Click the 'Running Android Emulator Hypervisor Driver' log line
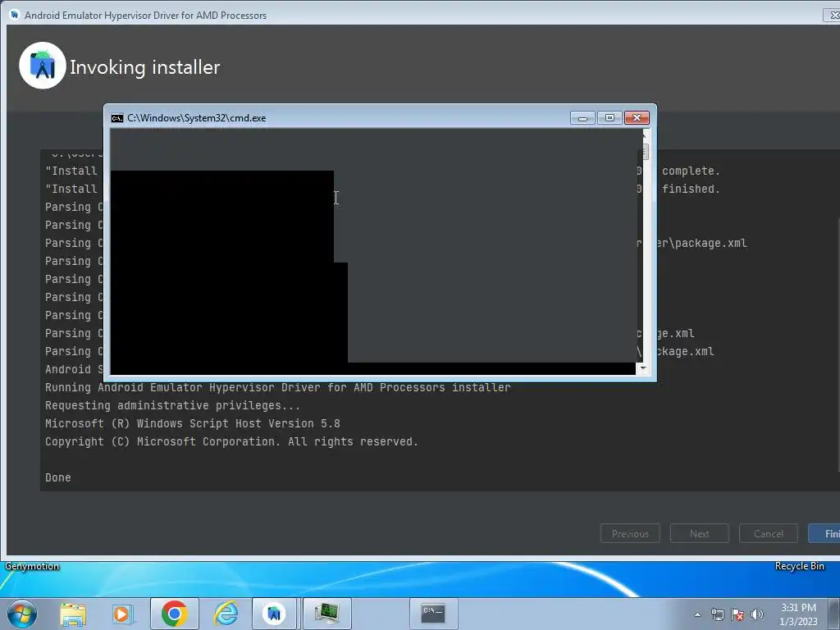 point(277,387)
